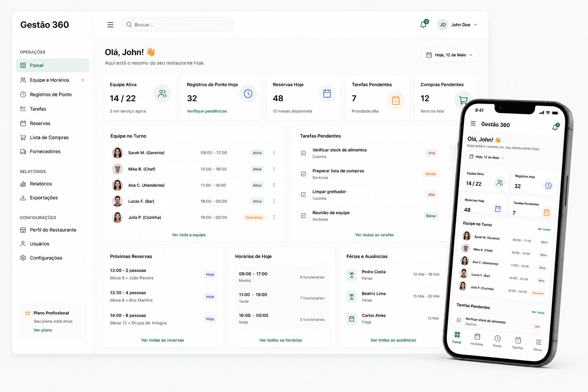Image resolution: width=588 pixels, height=392 pixels.
Task: Click the calendar icon beside Carlos Alves
Action: [351, 318]
